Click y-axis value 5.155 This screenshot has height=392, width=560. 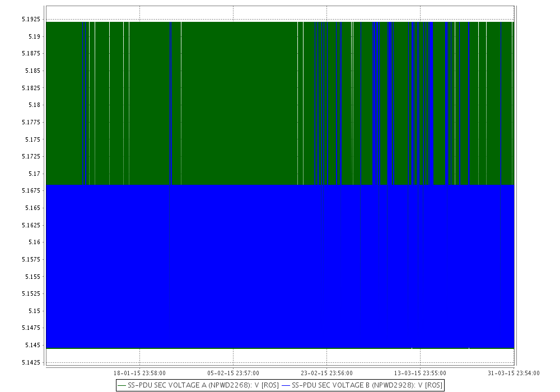pyautogui.click(x=33, y=276)
